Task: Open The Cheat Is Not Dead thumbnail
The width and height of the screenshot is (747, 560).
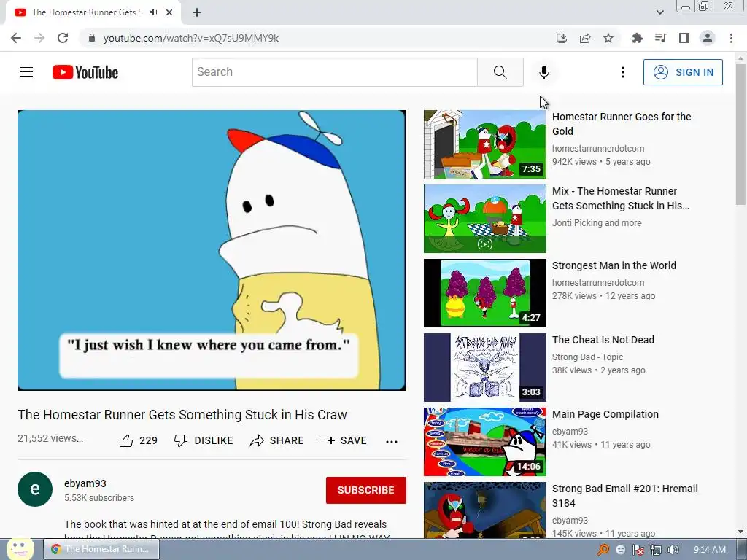Action: pyautogui.click(x=485, y=367)
